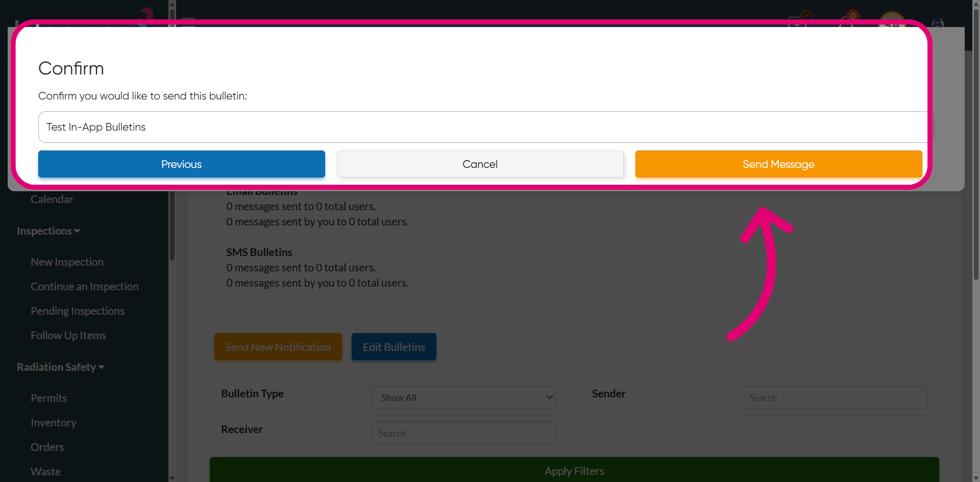Click the SMS Bulletins heading
Image resolution: width=980 pixels, height=482 pixels.
tap(259, 252)
